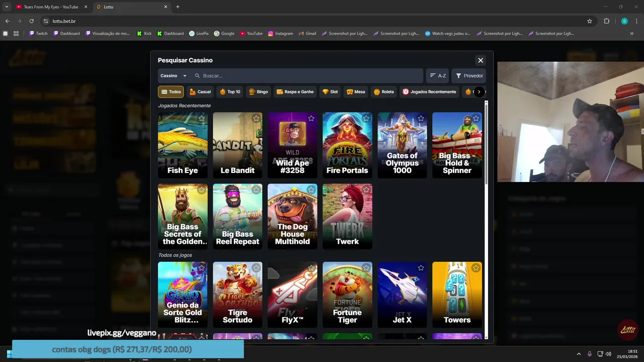Open Gates of Olympus 1000 game
The image size is (644, 362).
point(402,145)
